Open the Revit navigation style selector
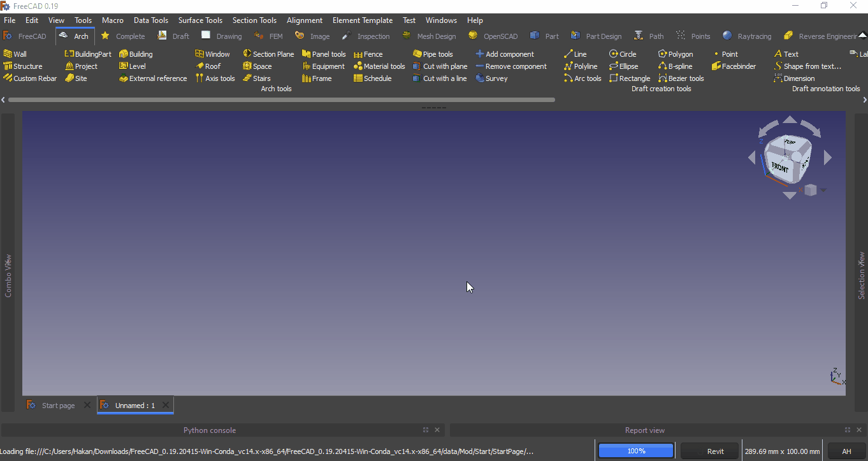The height and width of the screenshot is (461, 868). coord(709,451)
